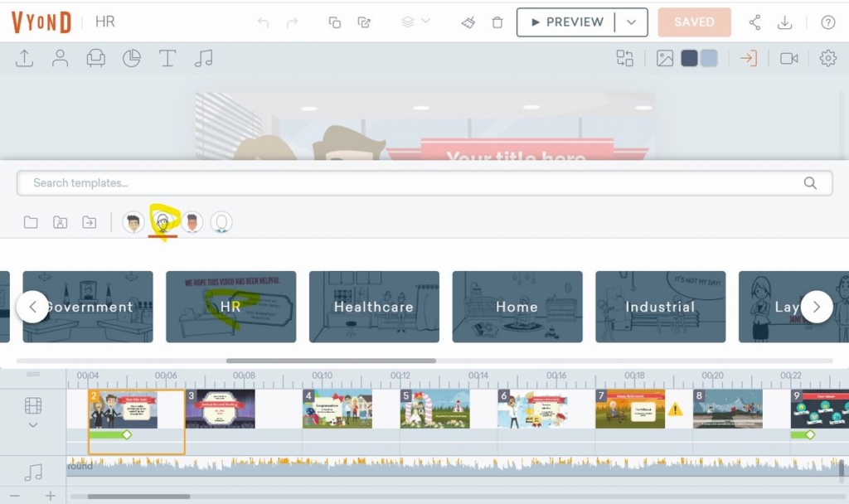Click the 00:10 timeline ruler mark
Image resolution: width=849 pixels, height=504 pixels.
[323, 376]
